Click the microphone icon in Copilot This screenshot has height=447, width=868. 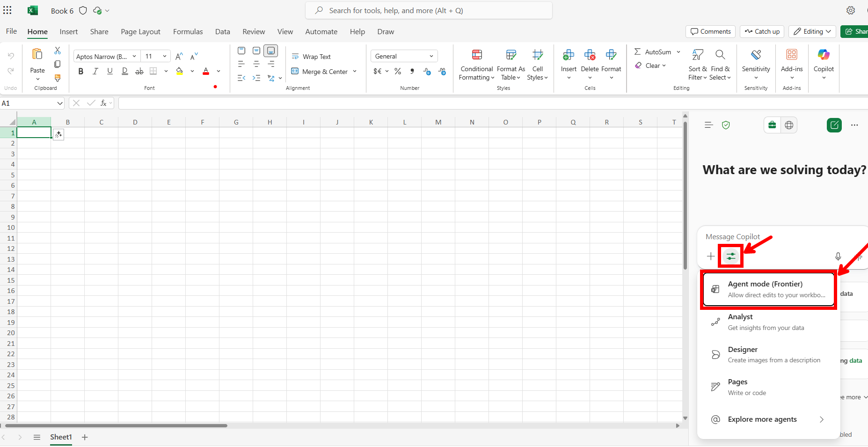838,256
